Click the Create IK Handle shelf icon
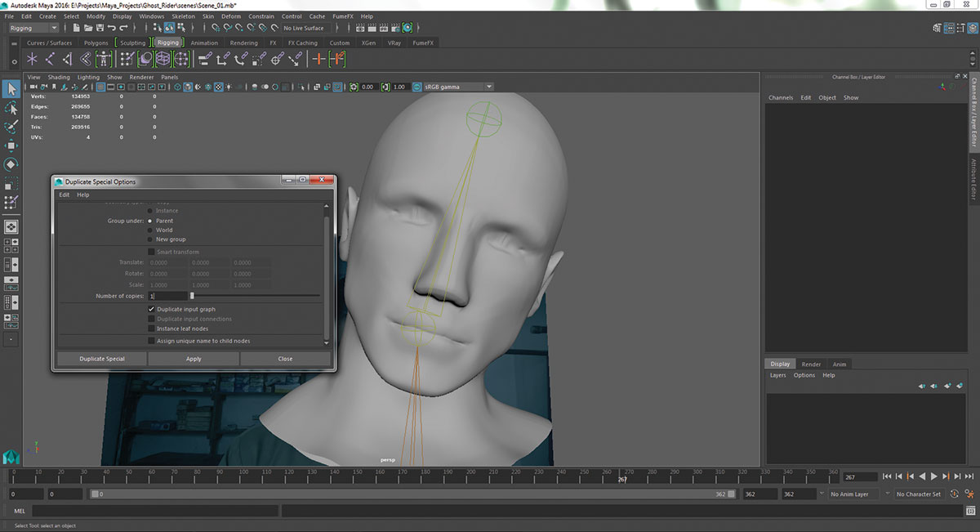This screenshot has width=980, height=532. point(68,59)
